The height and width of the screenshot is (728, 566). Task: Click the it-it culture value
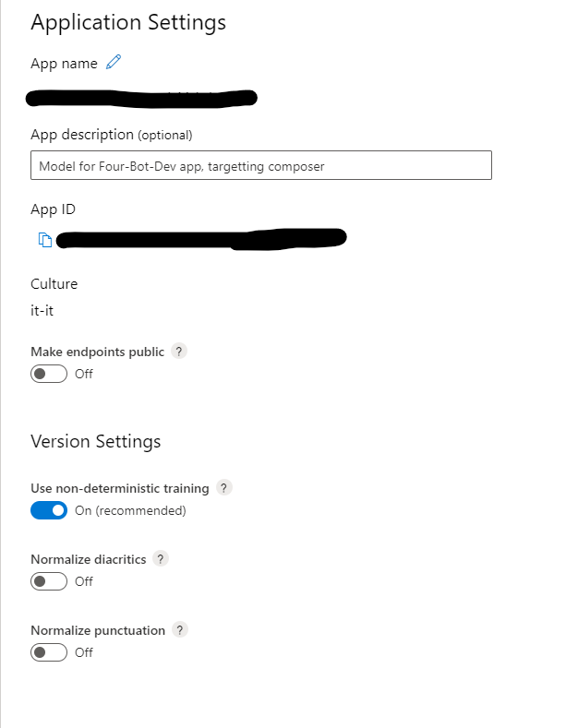coord(42,311)
